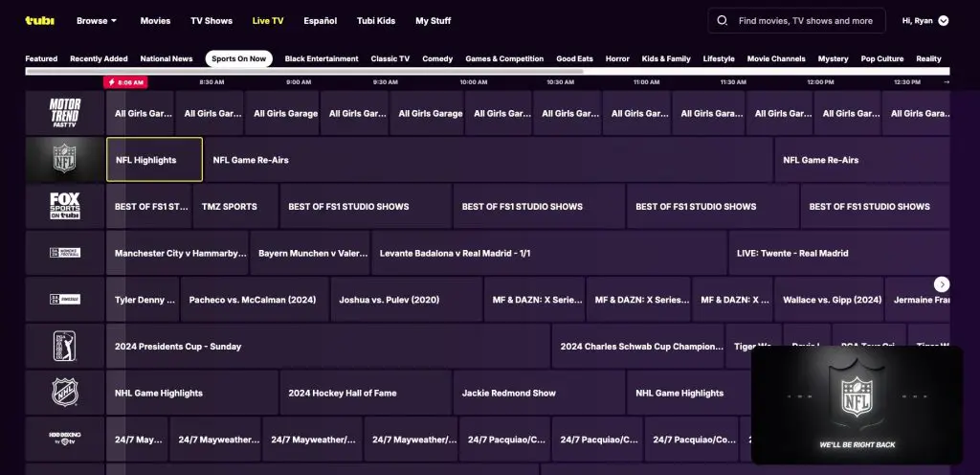Switch to Classic TV category tab
The width and height of the screenshot is (980, 475).
[390, 58]
